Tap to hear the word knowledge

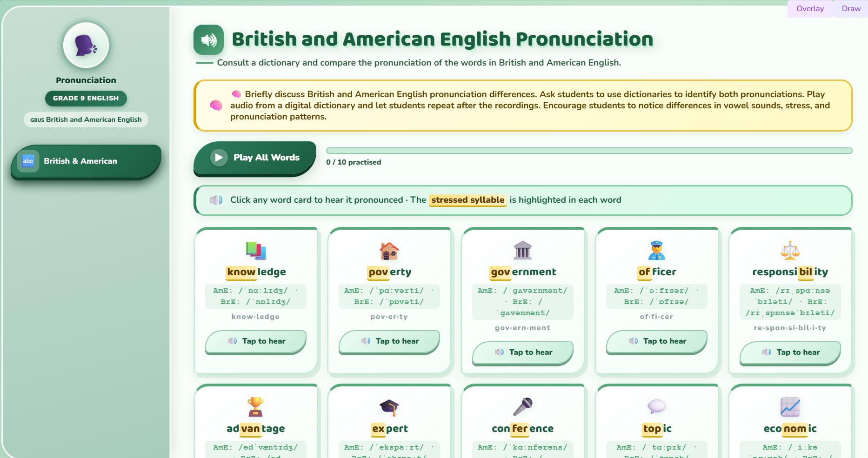[256, 341]
